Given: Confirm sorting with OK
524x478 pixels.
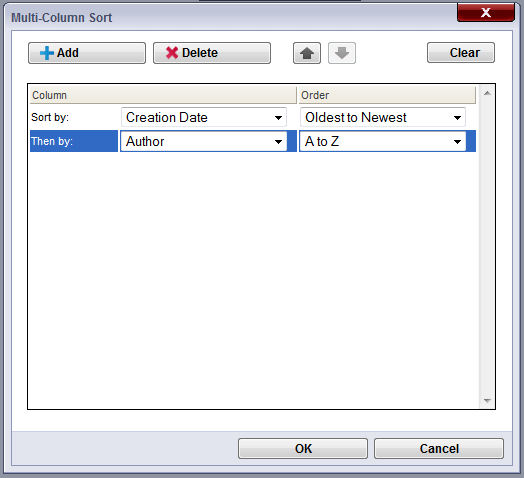Looking at the screenshot, I should 303,449.
